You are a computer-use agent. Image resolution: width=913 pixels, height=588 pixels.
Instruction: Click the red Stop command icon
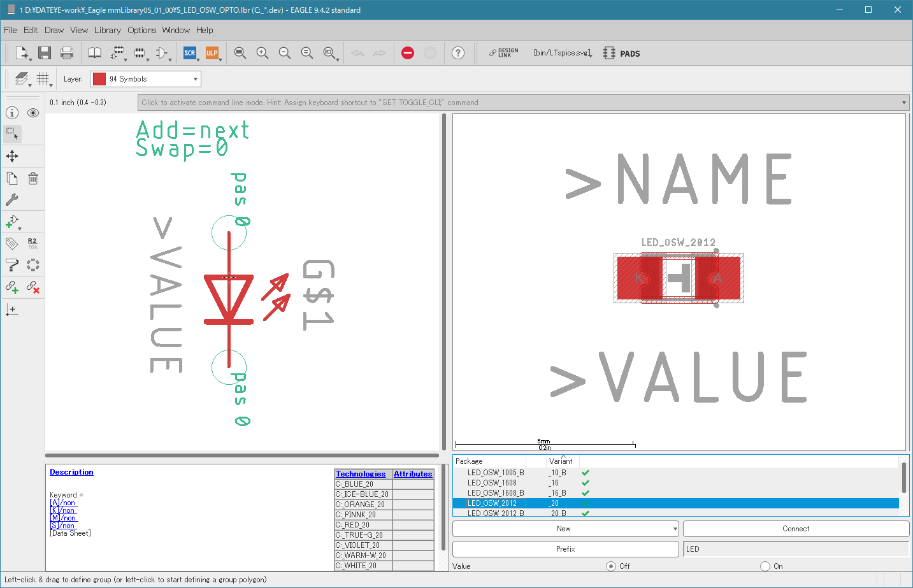pyautogui.click(x=408, y=53)
